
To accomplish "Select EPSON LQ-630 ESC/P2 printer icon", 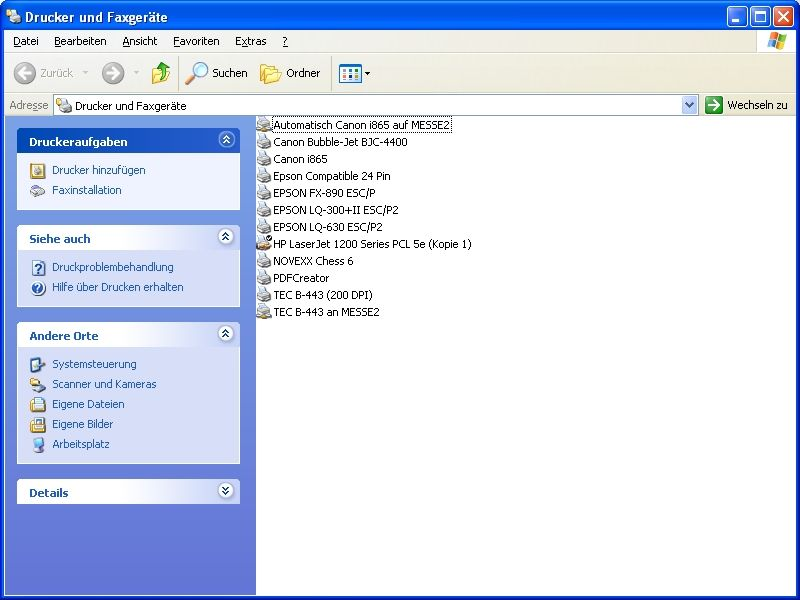I will click(264, 227).
